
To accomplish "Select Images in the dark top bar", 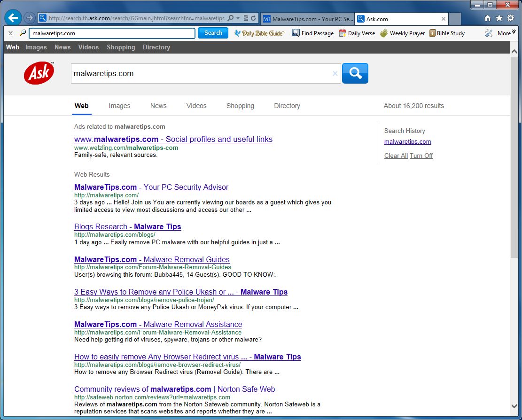I will [x=36, y=47].
